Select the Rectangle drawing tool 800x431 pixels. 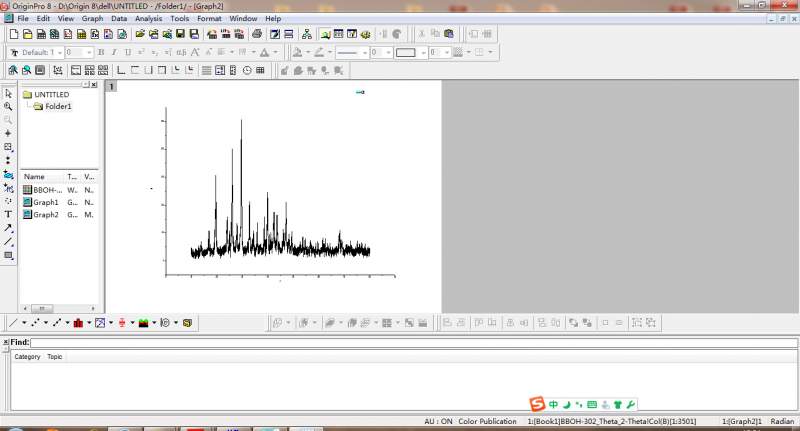pyautogui.click(x=8, y=255)
